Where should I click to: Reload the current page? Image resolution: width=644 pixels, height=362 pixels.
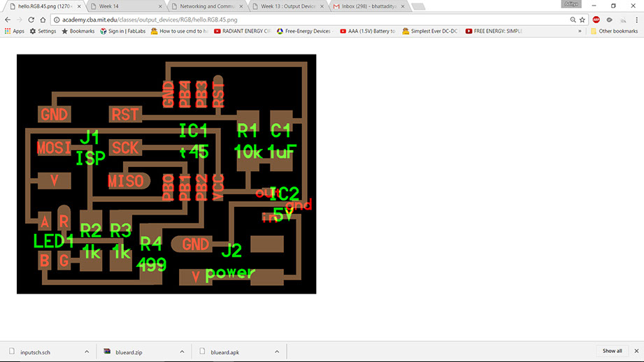click(x=31, y=20)
